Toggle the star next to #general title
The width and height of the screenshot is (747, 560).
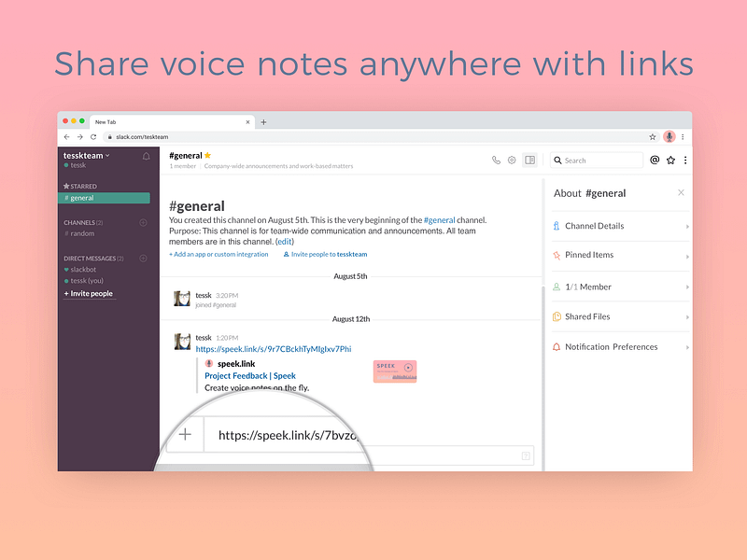tap(207, 155)
